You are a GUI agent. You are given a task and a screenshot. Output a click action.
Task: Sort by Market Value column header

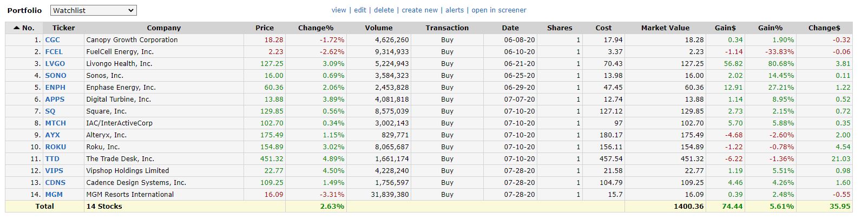coord(665,28)
